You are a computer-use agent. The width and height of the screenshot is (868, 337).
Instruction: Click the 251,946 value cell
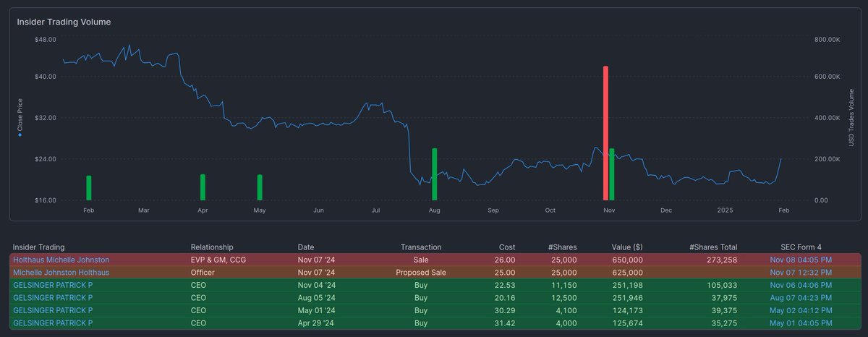click(628, 298)
